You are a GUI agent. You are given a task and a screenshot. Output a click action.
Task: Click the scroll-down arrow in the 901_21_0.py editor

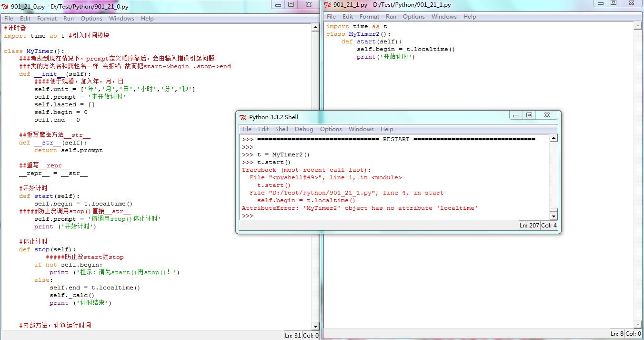click(x=315, y=326)
